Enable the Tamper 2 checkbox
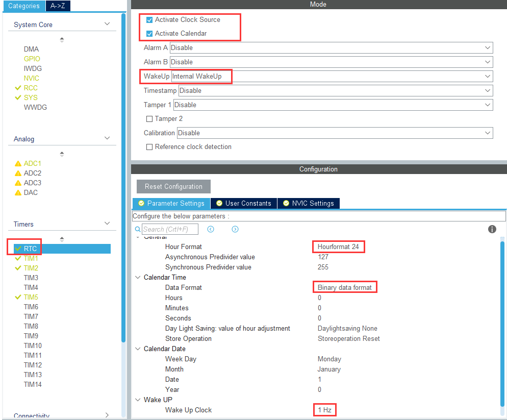 (149, 119)
